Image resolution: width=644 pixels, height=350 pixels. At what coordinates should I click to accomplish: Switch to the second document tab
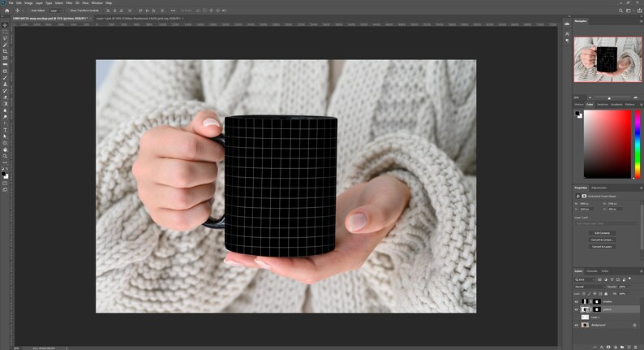coord(139,19)
